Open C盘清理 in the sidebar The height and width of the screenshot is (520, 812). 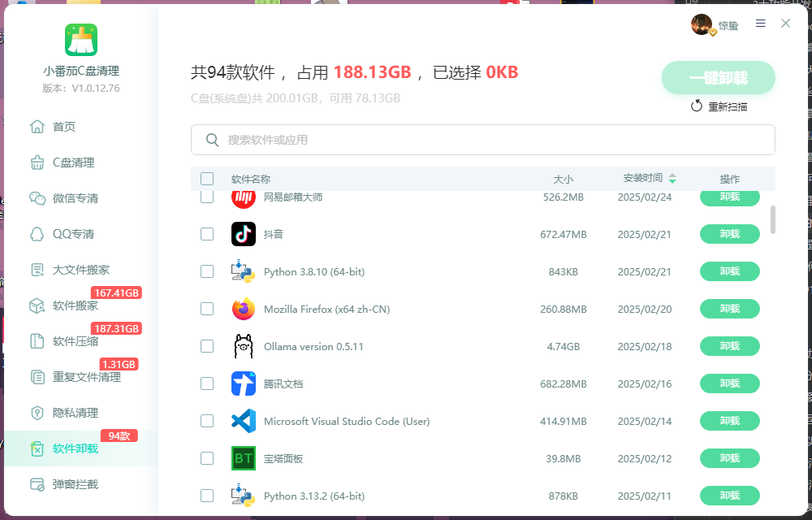pyautogui.click(x=63, y=162)
